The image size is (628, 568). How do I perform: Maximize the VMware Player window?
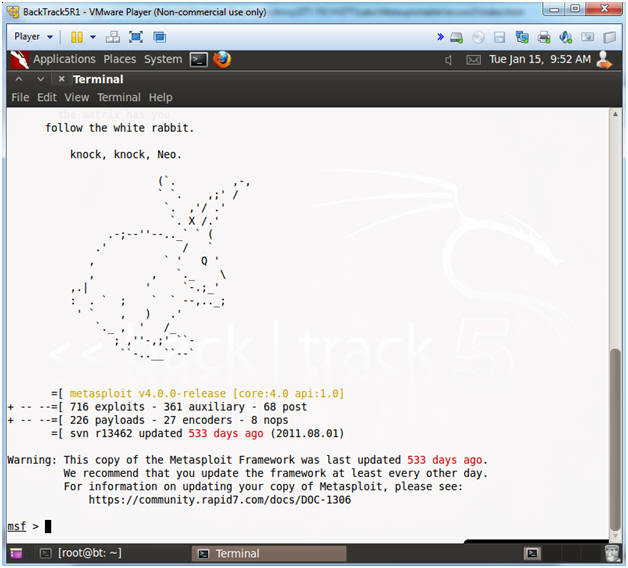coord(576,9)
